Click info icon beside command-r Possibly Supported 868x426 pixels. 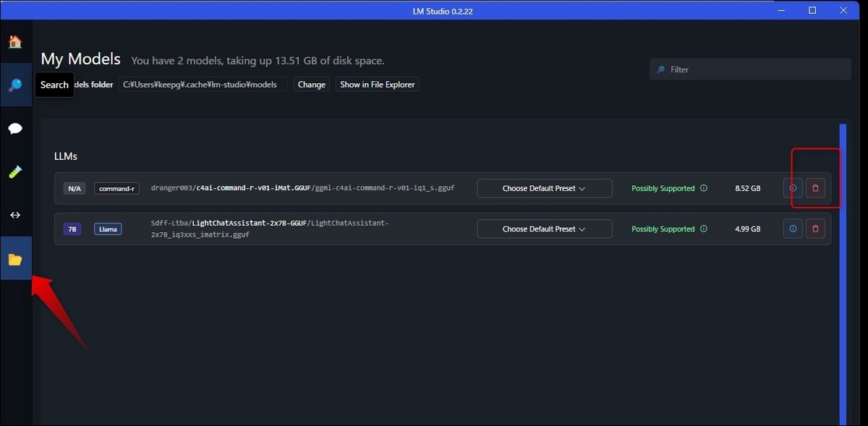[703, 188]
